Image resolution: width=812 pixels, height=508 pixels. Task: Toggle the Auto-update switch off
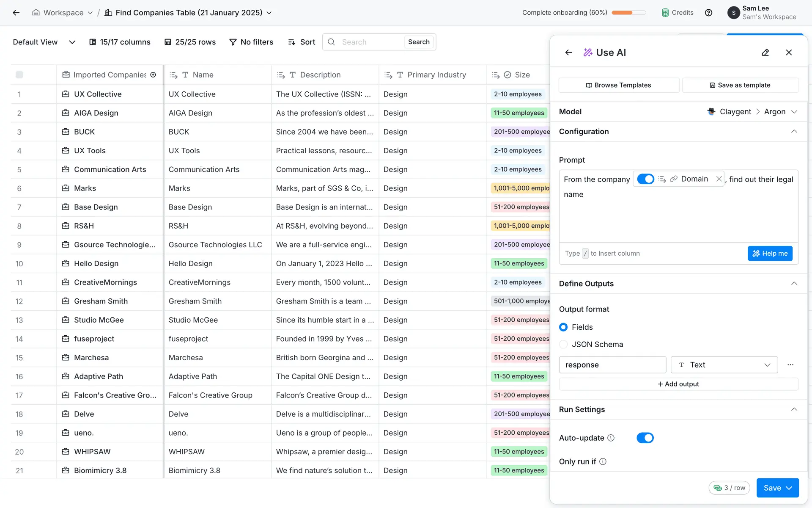[x=645, y=438]
